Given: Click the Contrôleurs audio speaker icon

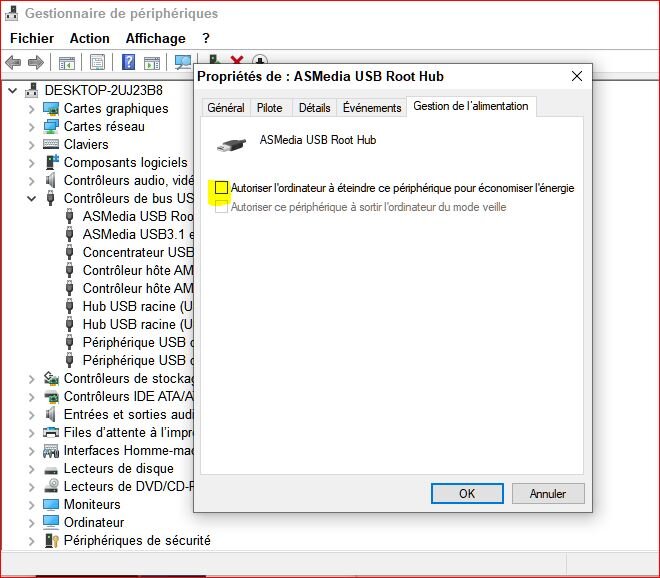Looking at the screenshot, I should pos(51,181).
